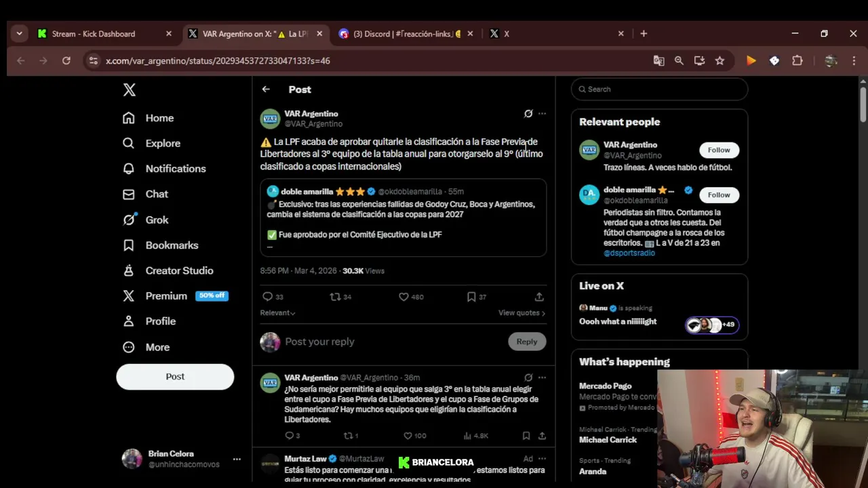Click the white Post button

pos(175,377)
